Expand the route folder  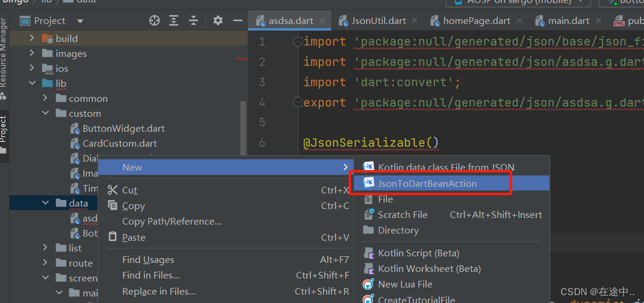(46, 263)
